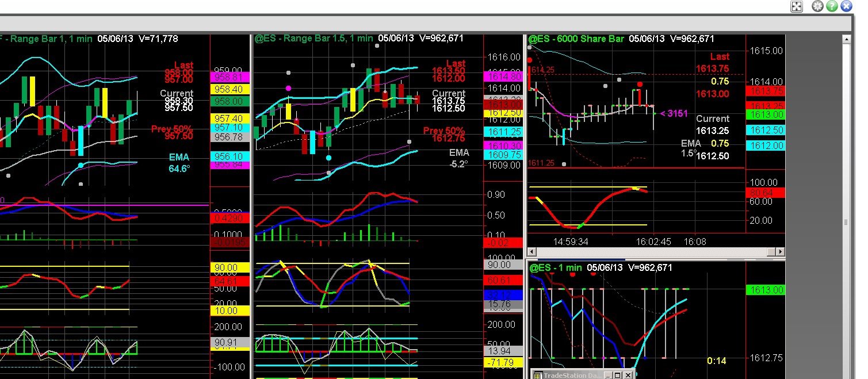Select the '@ES - 1 min' chart title

point(556,268)
